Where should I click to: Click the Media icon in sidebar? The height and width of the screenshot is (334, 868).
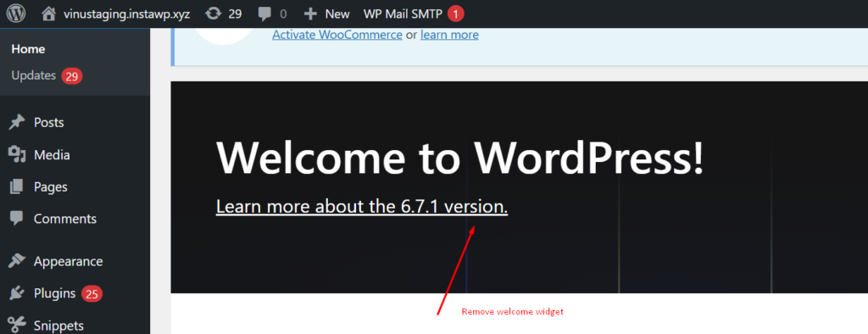17,154
